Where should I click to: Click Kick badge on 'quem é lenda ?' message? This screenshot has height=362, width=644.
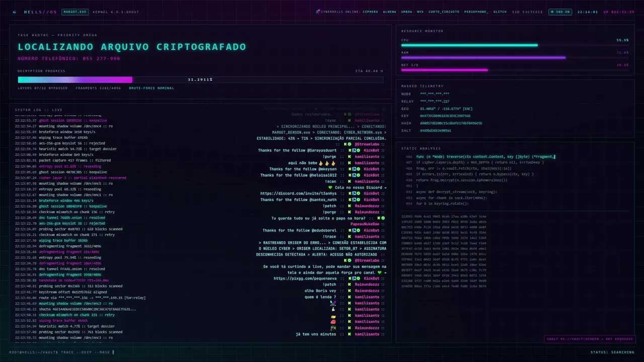click(349, 297)
